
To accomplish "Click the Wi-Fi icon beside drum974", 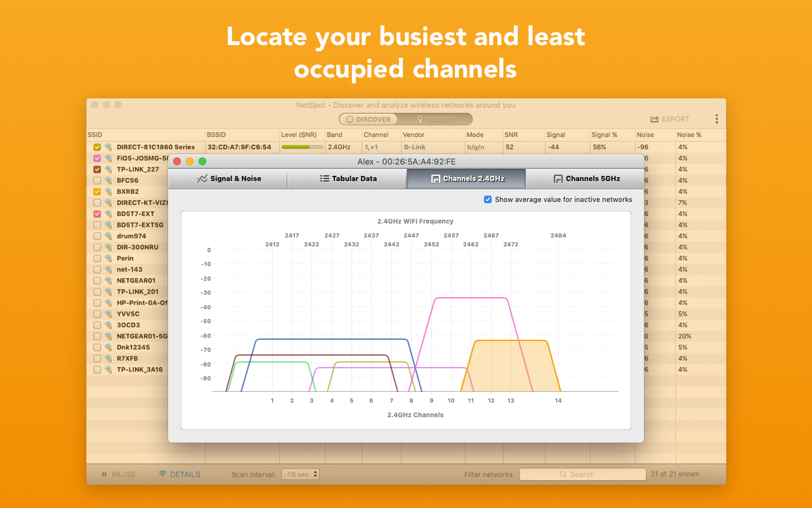I will click(108, 236).
